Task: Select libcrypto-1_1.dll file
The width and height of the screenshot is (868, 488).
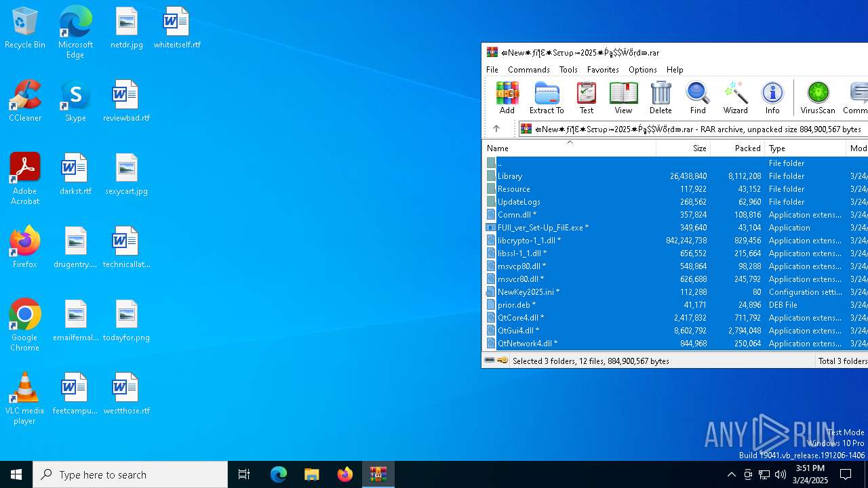Action: pos(675,241)
